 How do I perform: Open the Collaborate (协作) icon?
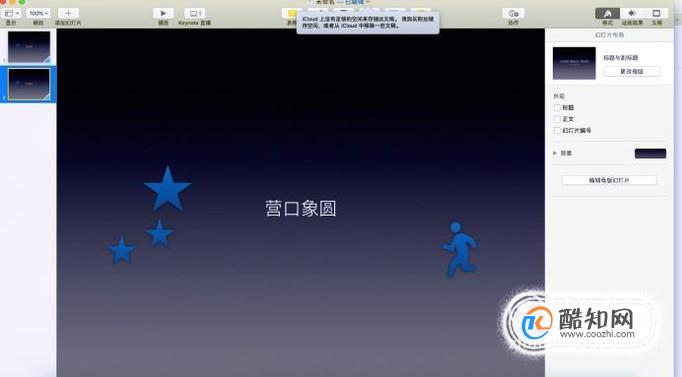[x=513, y=13]
